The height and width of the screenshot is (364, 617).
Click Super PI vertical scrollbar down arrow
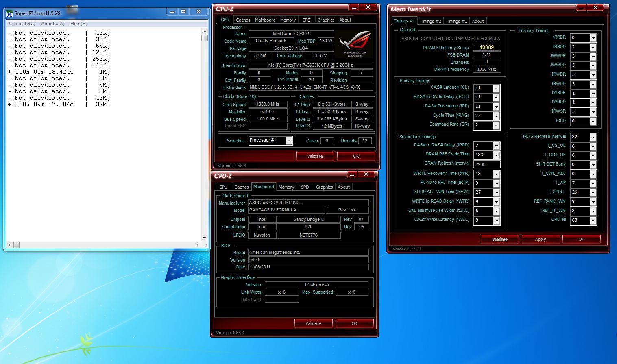pos(204,238)
